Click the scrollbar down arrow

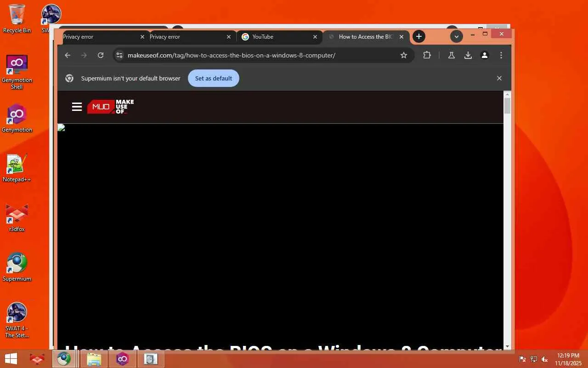tap(507, 346)
